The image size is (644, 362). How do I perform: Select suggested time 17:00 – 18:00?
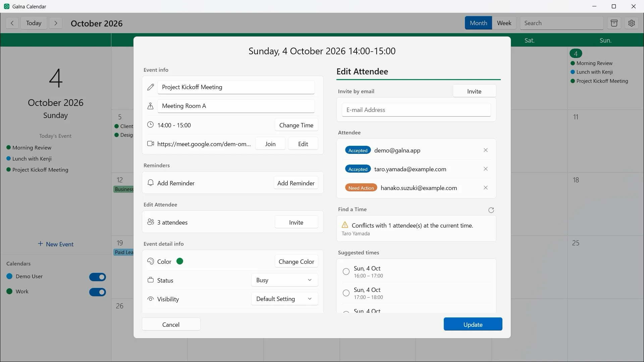[346, 293]
